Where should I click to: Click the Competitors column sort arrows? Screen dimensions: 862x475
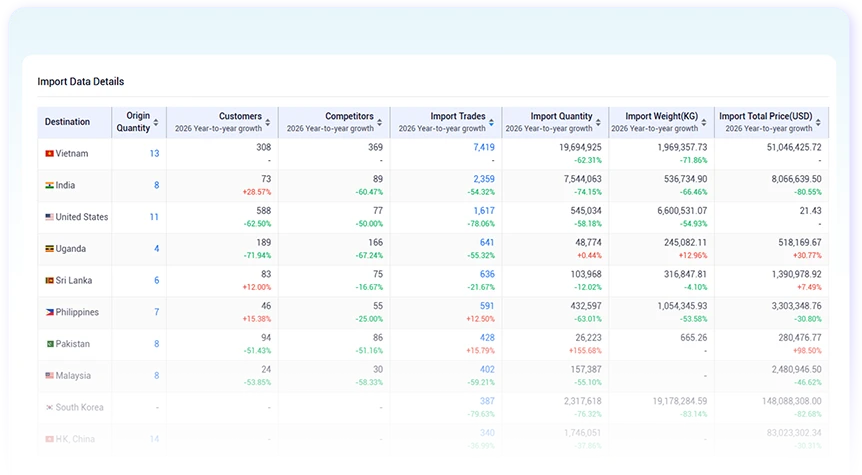tap(379, 122)
